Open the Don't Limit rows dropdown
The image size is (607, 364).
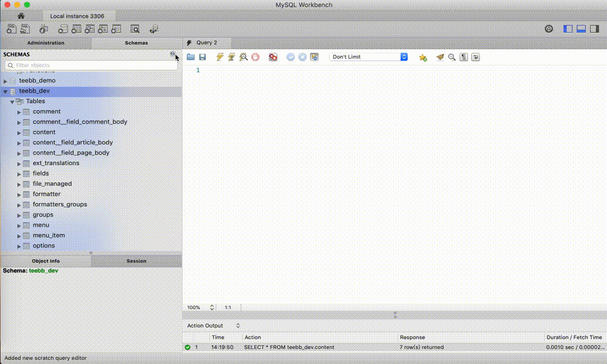point(368,57)
